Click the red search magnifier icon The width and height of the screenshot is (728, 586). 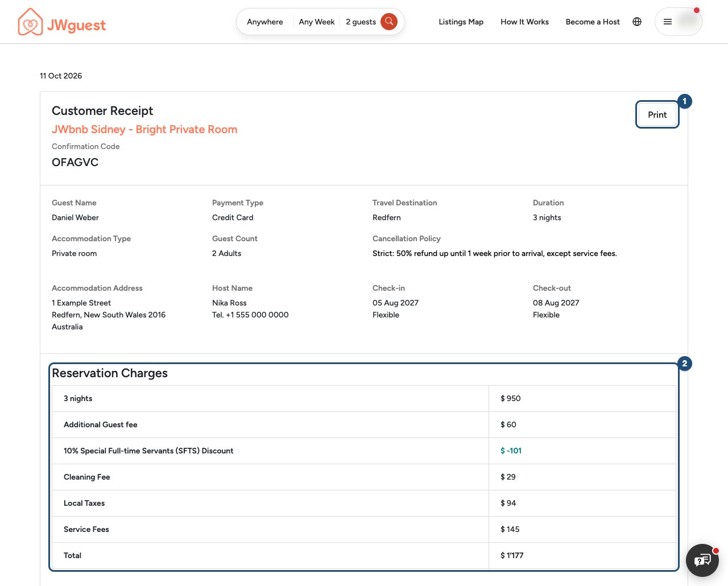click(389, 22)
